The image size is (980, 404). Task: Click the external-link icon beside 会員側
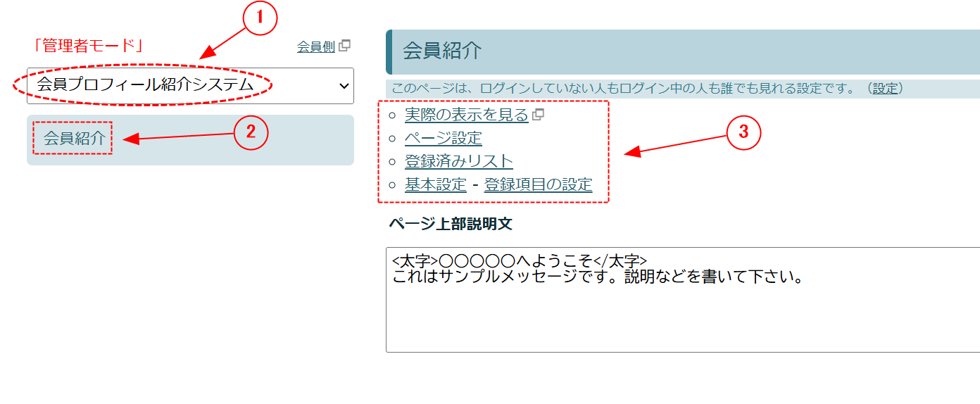point(344,46)
